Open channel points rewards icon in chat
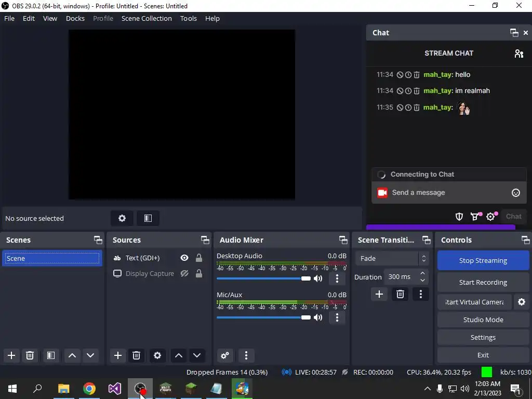This screenshot has height=399, width=532. pyautogui.click(x=475, y=217)
